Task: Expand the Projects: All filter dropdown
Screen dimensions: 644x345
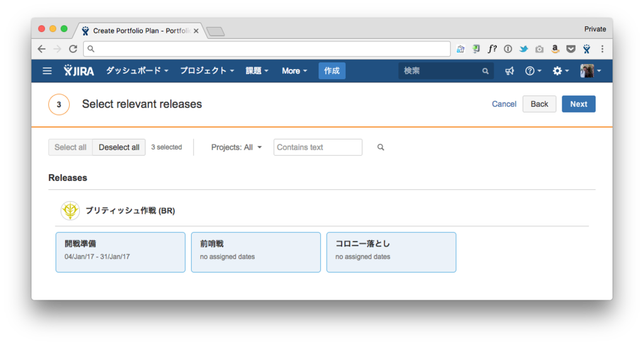Action: click(x=236, y=147)
